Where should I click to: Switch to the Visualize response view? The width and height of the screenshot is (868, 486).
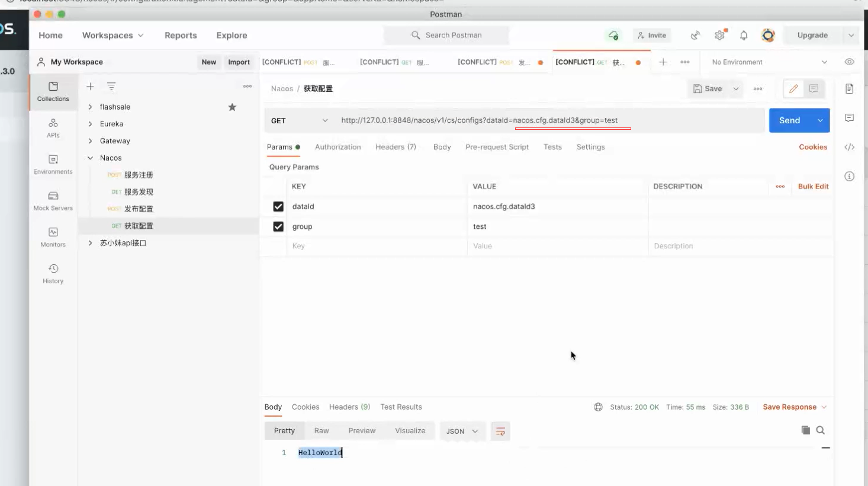point(410,431)
